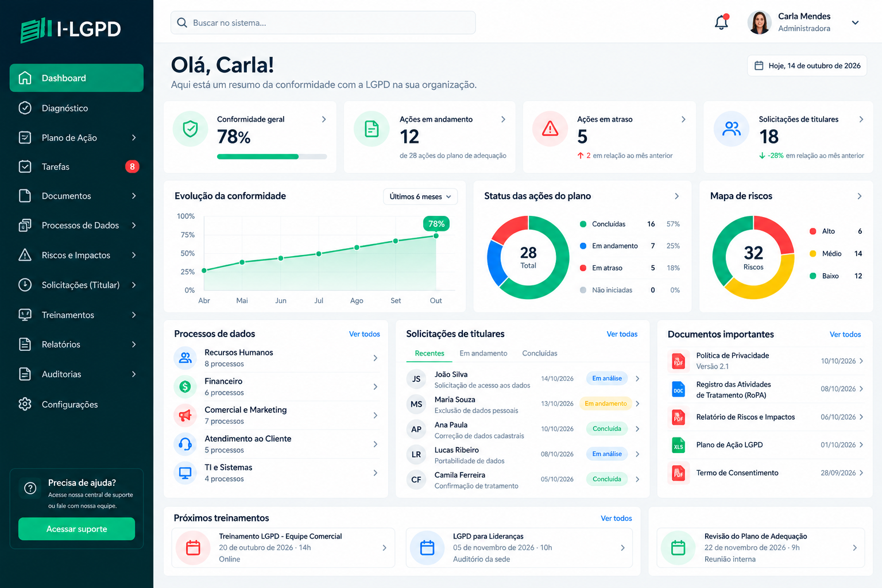Viewport: 882px width, 588px height.
Task: Click the TI e Sistemas monitor icon
Action: click(185, 473)
